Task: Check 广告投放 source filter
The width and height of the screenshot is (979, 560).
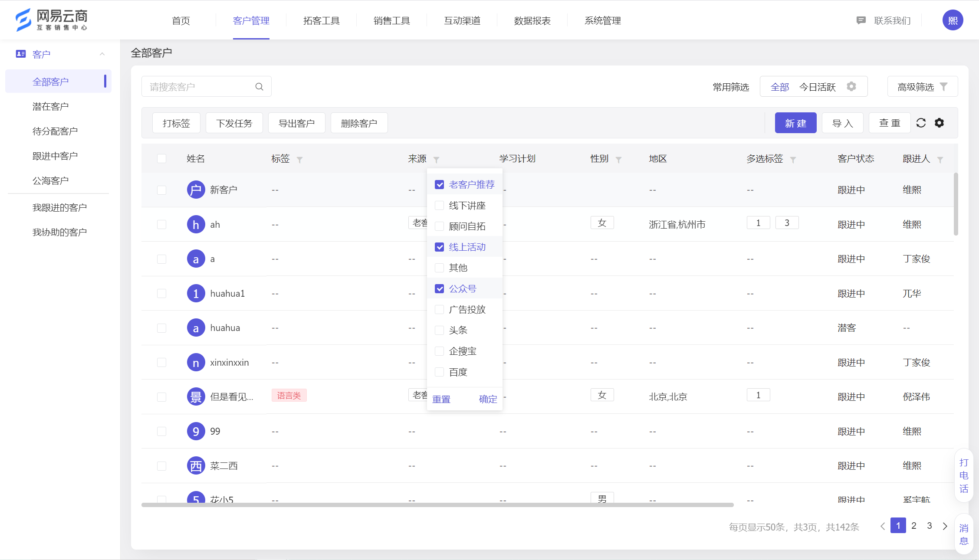Action: (440, 309)
